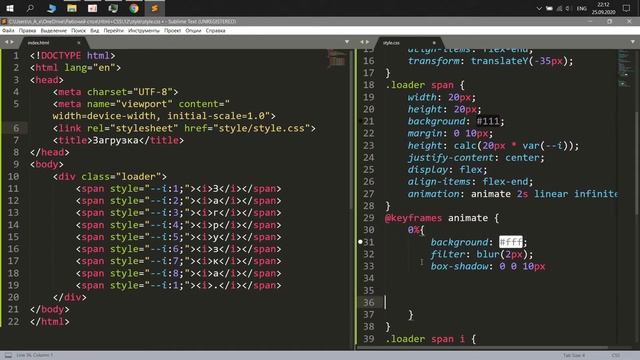
Task: Open the blue app icon next to search
Action: [51, 8]
